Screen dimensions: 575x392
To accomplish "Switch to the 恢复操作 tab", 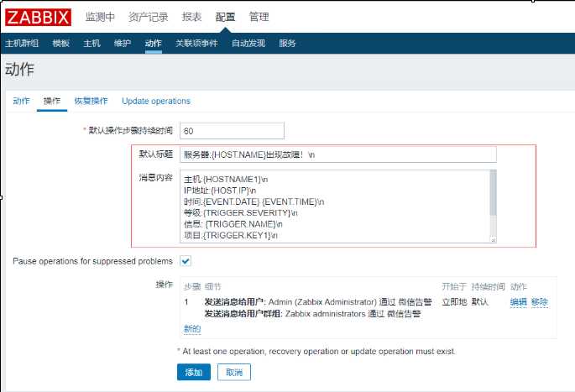I will [91, 101].
